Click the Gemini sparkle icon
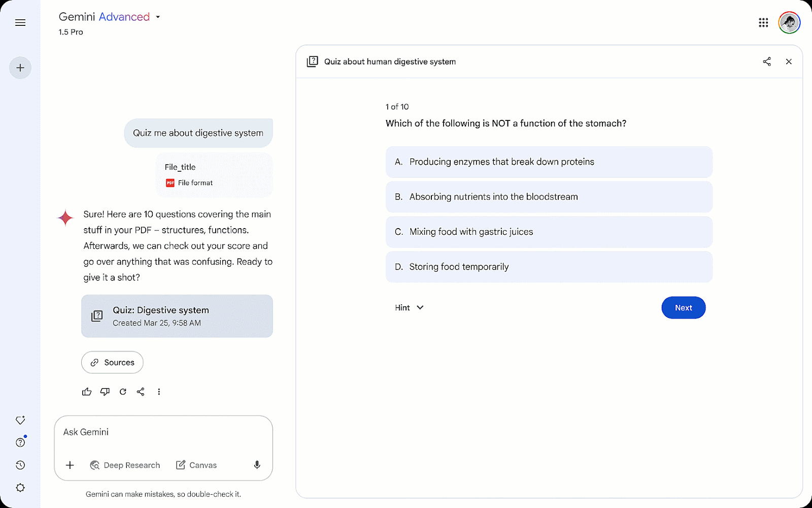 click(x=65, y=218)
